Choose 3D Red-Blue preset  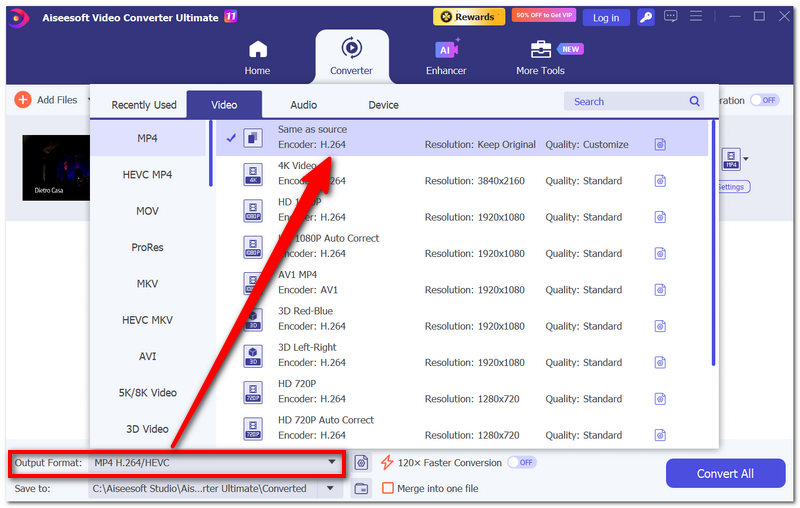click(462, 319)
